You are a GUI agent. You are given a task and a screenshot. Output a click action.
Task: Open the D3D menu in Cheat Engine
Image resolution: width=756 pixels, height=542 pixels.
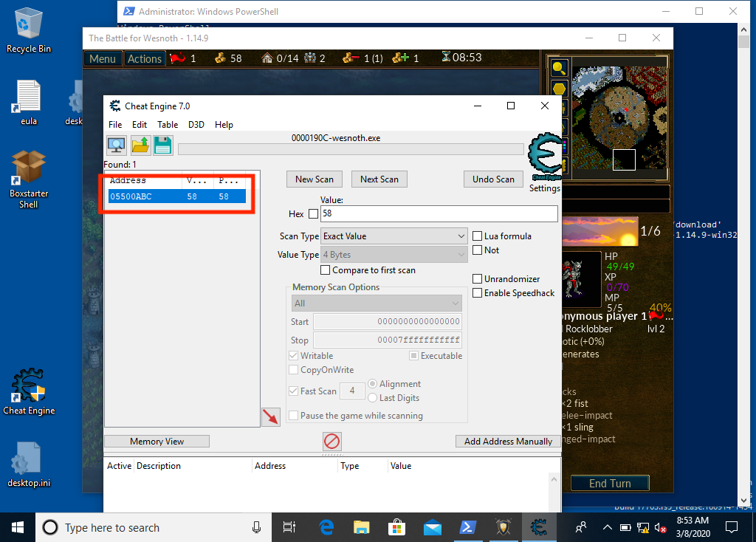196,124
